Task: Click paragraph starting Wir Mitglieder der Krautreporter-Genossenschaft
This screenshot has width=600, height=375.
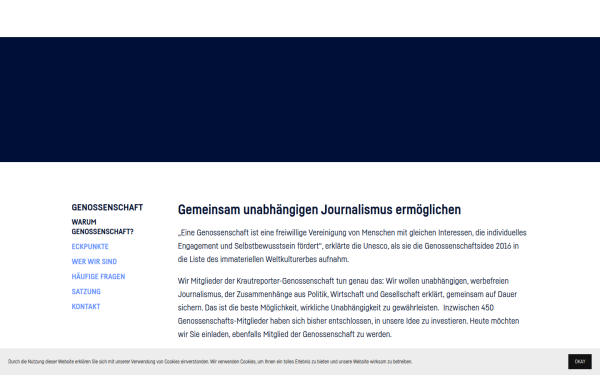Action: tap(348, 308)
